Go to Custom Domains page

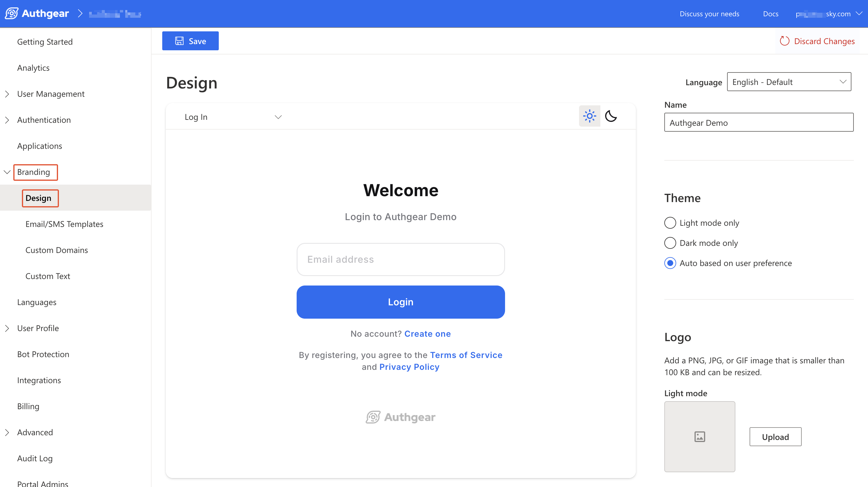[x=57, y=250]
